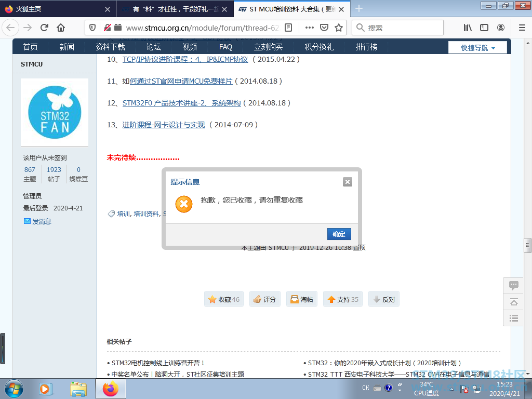Viewport: 532px width, 399px height.
Task: Click the 收藏 46 star button
Action: 224,299
